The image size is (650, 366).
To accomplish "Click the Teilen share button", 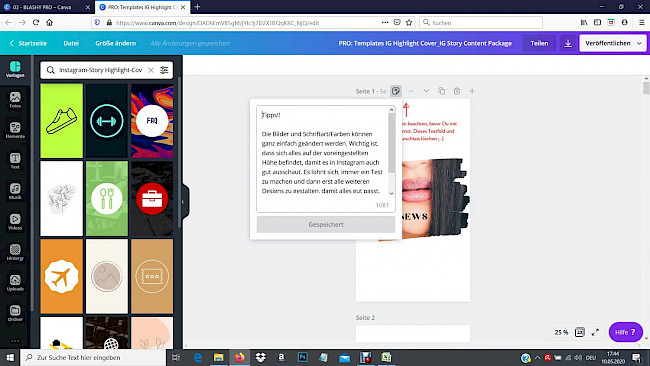I will (x=539, y=43).
